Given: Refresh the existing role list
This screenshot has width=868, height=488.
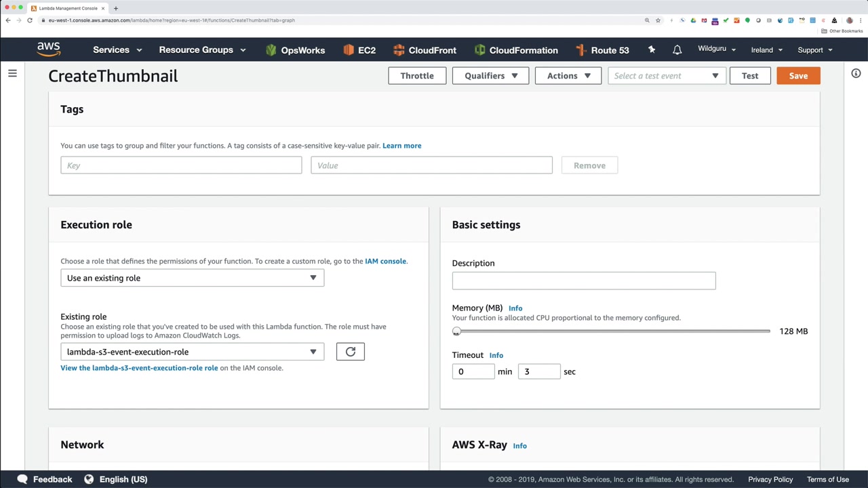Looking at the screenshot, I should [x=351, y=352].
